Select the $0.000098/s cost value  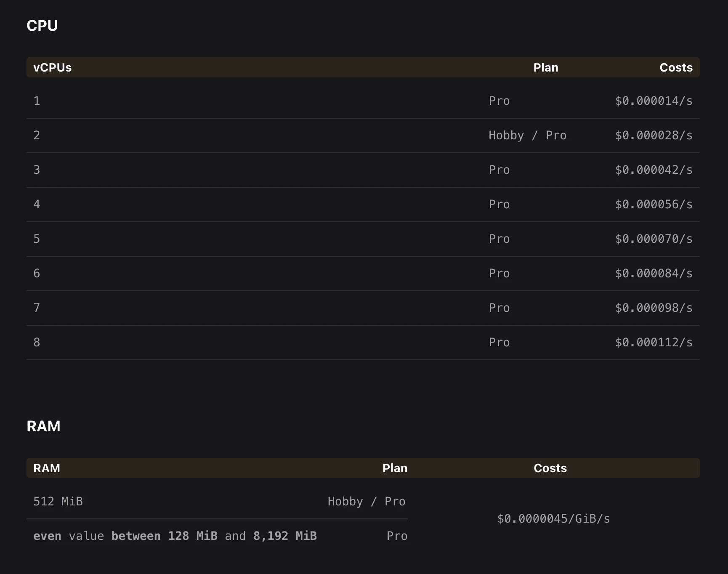point(654,308)
